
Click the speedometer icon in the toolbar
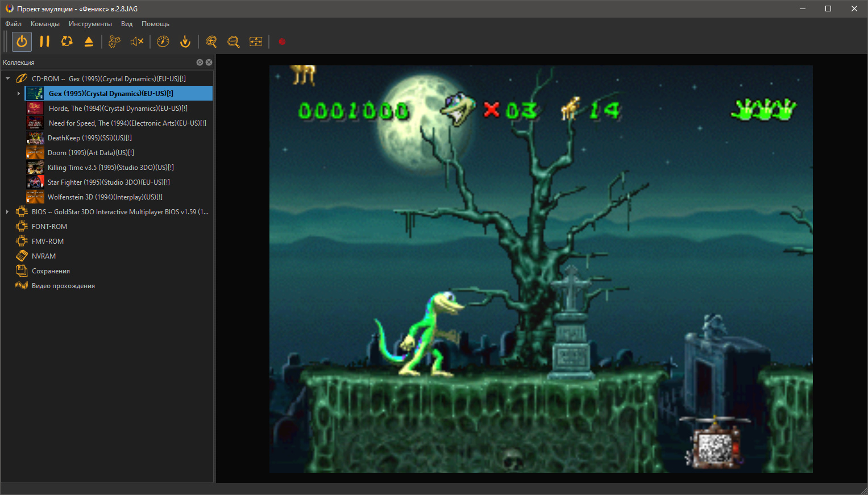point(163,41)
